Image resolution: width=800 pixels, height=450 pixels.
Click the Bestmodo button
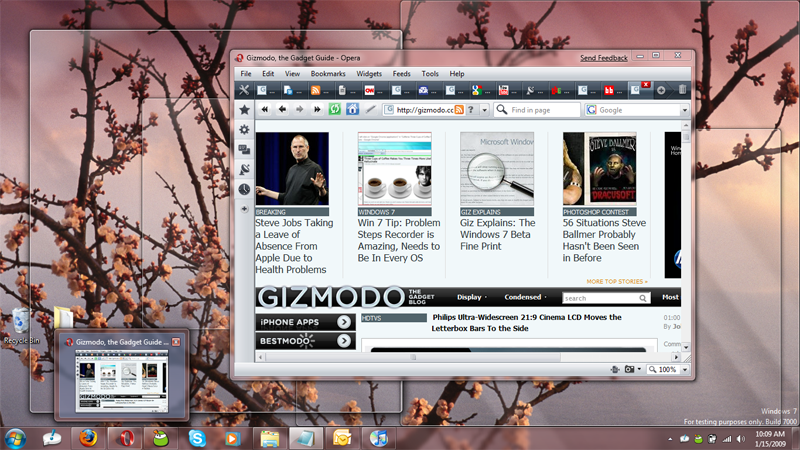(305, 341)
